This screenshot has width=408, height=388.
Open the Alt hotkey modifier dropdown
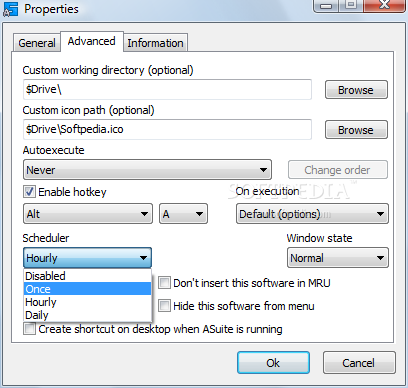point(88,214)
